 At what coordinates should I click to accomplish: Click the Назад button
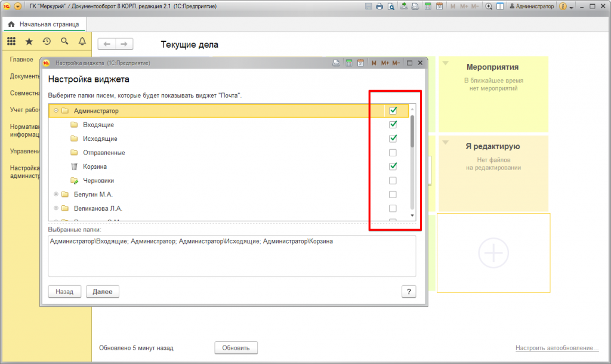click(x=64, y=292)
